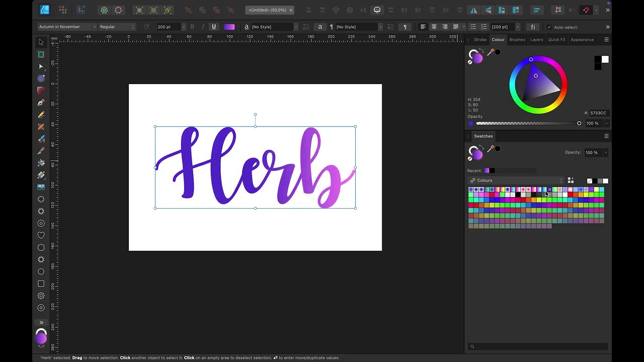Switch to the Layers tab
644x362 pixels.
(x=537, y=40)
